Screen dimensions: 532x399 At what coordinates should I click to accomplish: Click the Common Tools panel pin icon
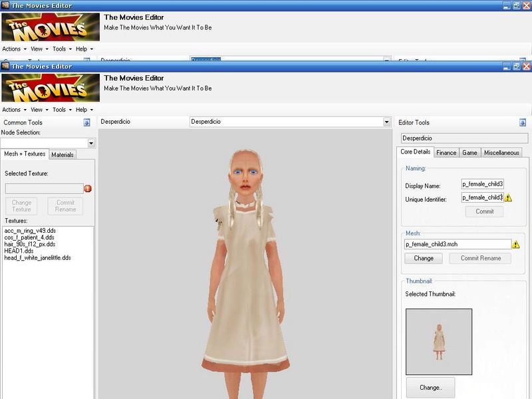pyautogui.click(x=87, y=122)
